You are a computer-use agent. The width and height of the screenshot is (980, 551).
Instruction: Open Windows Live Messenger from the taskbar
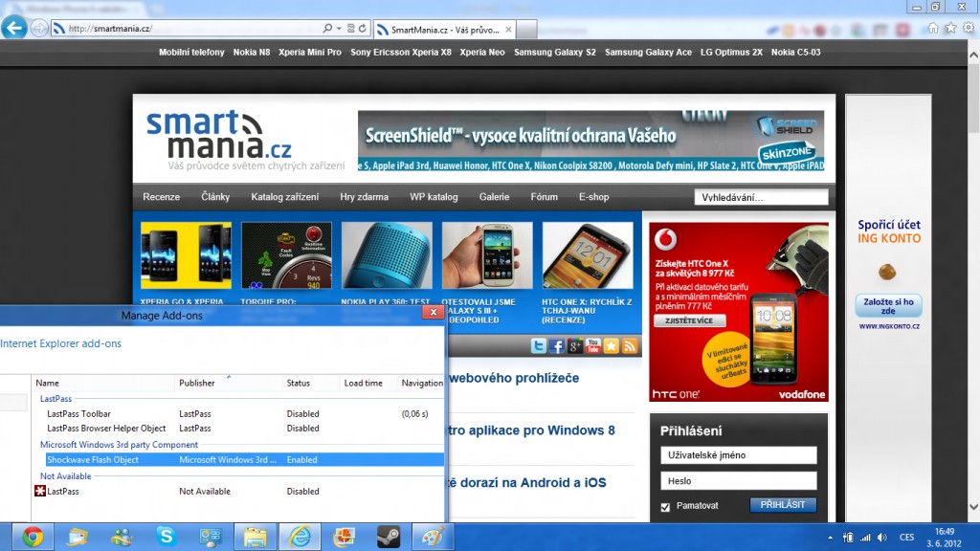[x=122, y=537]
